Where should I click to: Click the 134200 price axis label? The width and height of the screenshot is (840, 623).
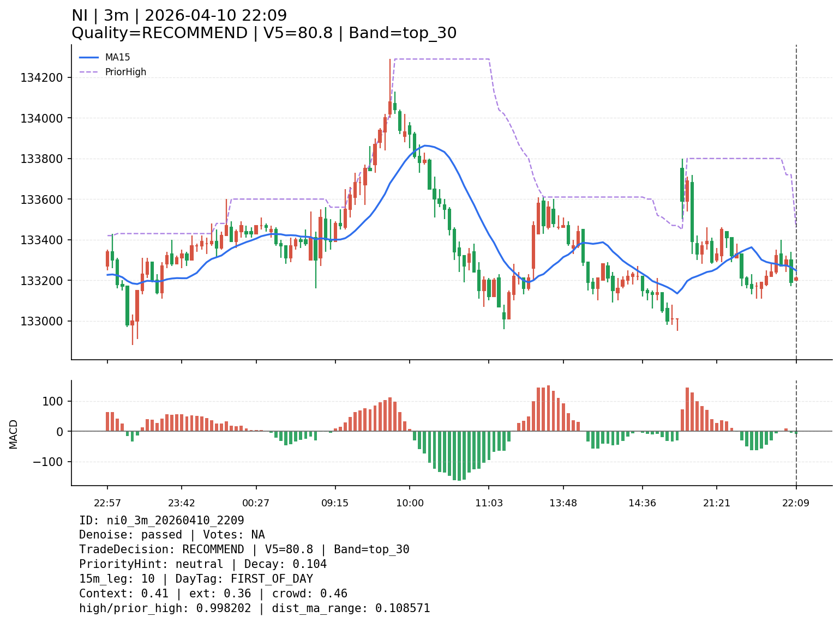click(x=41, y=77)
